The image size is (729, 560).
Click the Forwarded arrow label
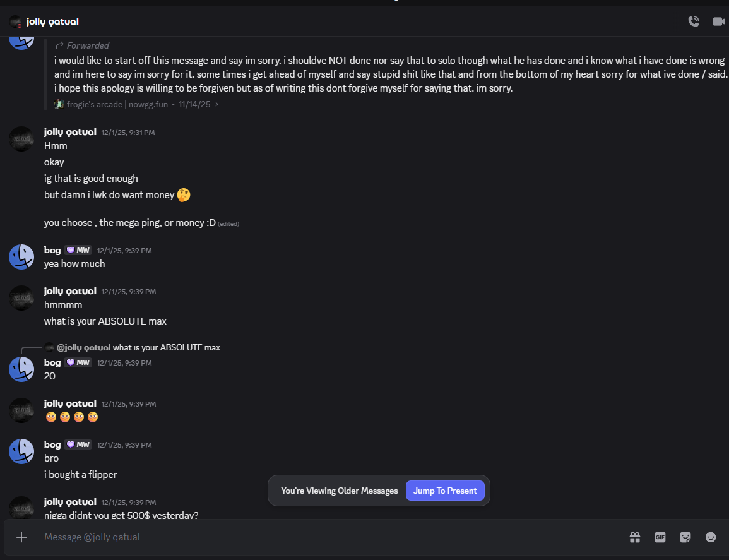pyautogui.click(x=82, y=45)
